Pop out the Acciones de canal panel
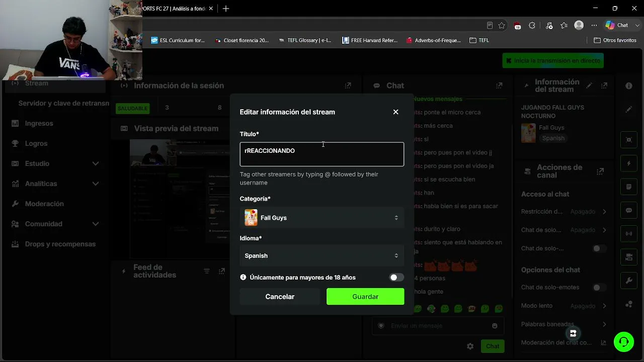The width and height of the screenshot is (644, 362). click(x=600, y=171)
